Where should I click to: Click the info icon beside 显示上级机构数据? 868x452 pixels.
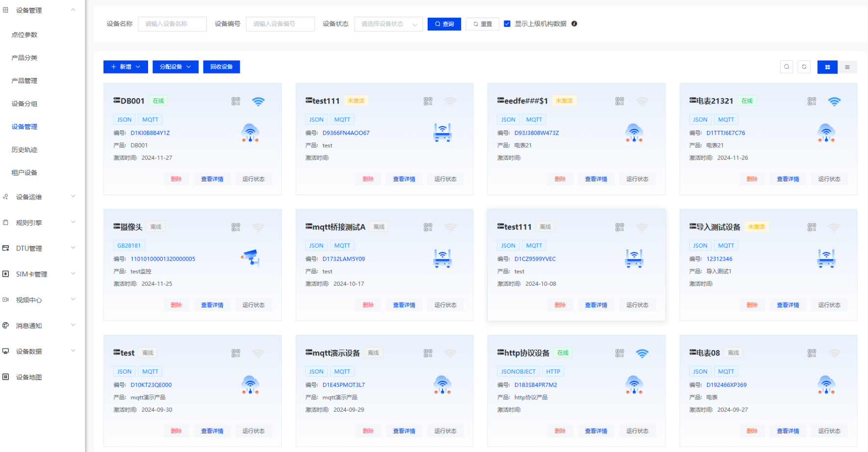pyautogui.click(x=574, y=24)
